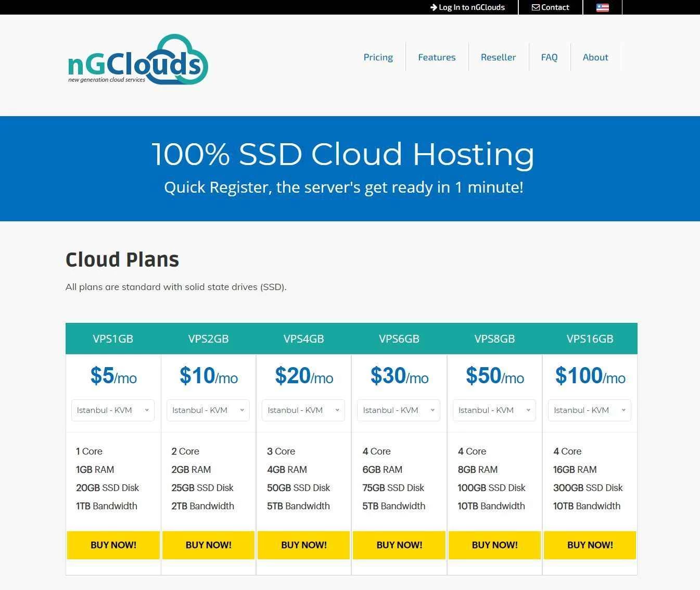Select the US flag language icon
The width and height of the screenshot is (700, 590).
click(x=602, y=7)
